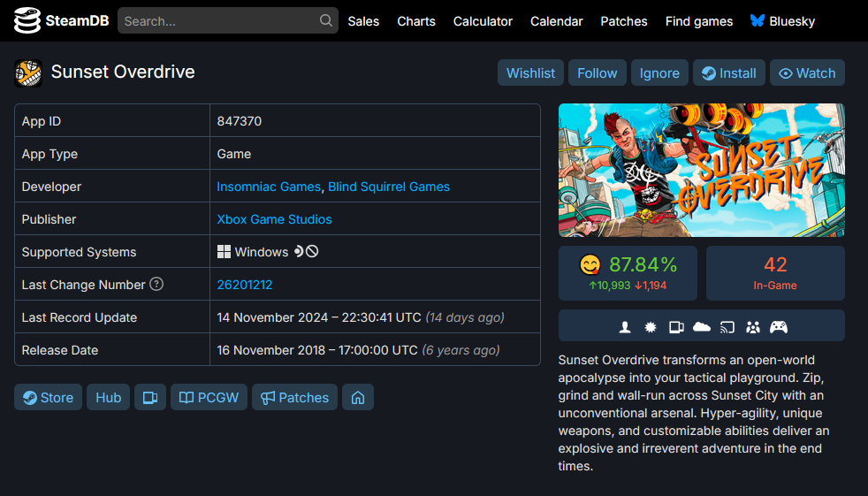Screen dimensions: 868x496
Task: Click the Sunset Overdrive cover image
Action: [701, 170]
